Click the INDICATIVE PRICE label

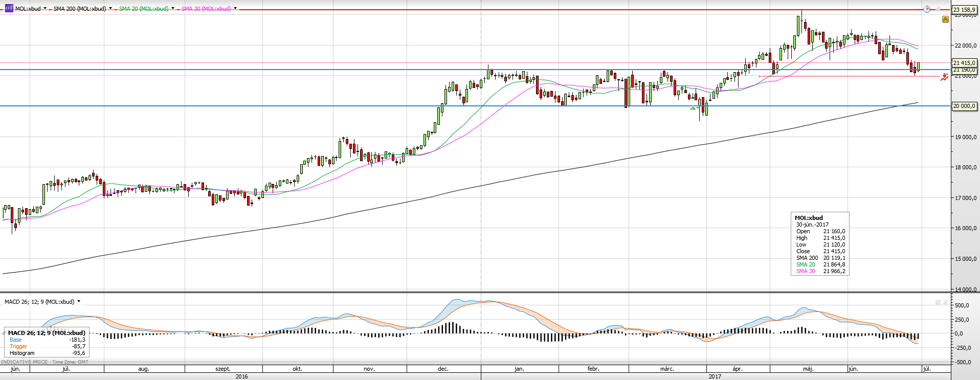coord(24,362)
